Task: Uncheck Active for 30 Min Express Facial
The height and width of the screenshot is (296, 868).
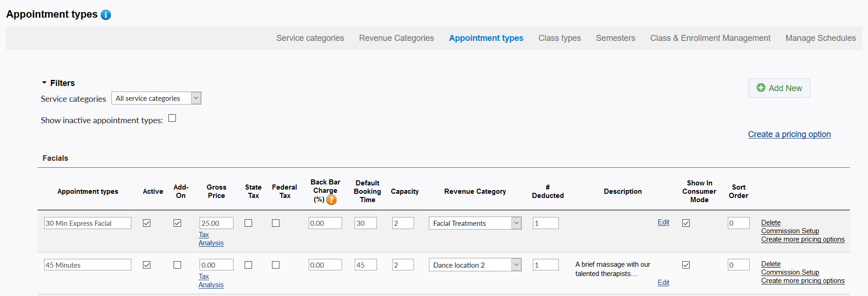Action: pos(147,223)
